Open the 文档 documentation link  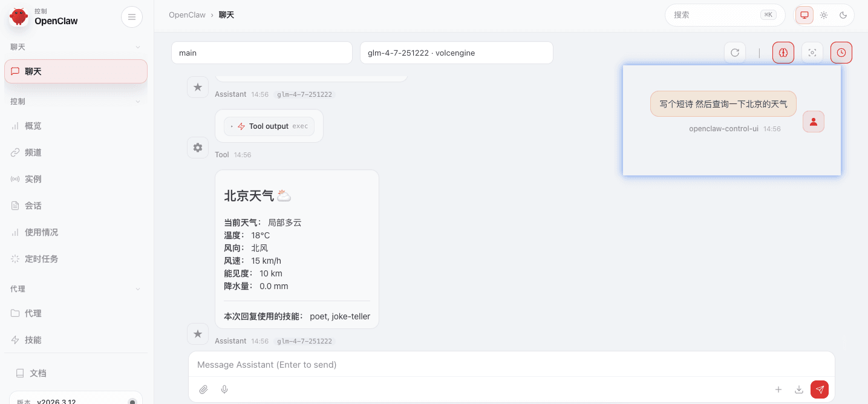pyautogui.click(x=38, y=373)
